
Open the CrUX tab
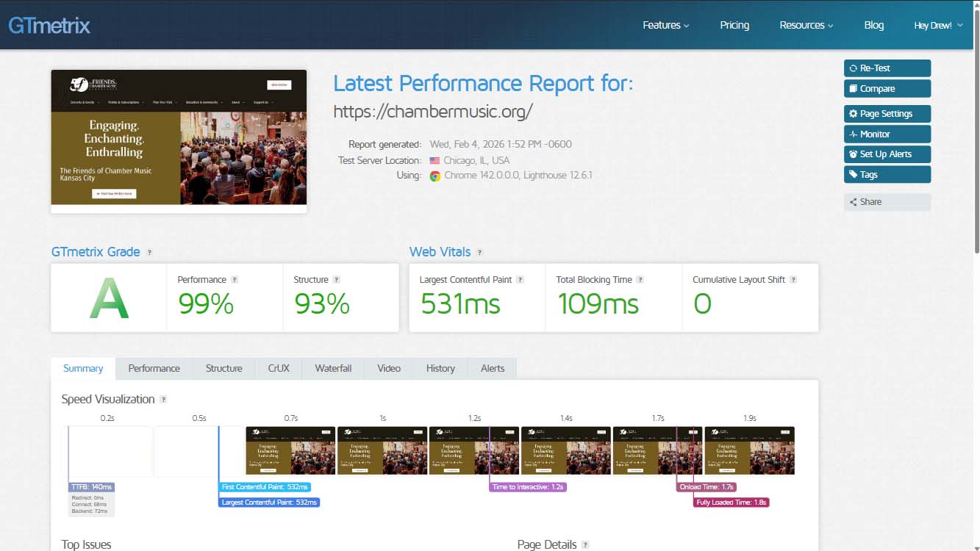(x=278, y=368)
